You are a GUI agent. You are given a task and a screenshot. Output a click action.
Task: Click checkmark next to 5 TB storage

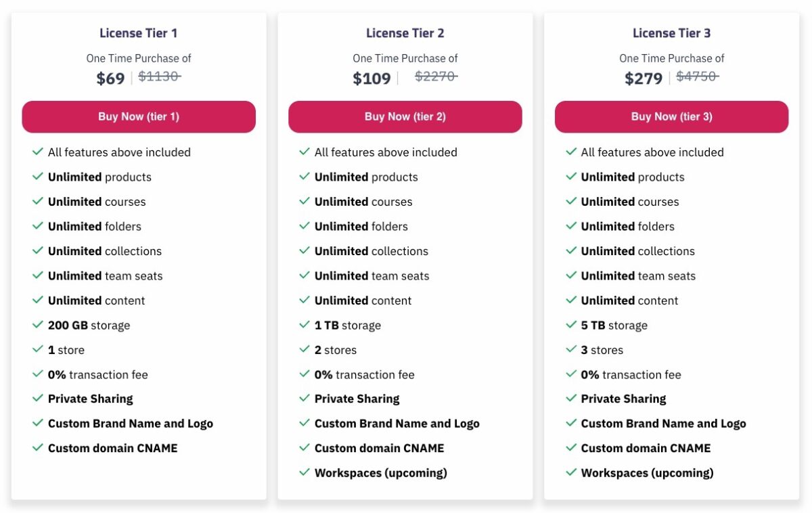point(571,325)
